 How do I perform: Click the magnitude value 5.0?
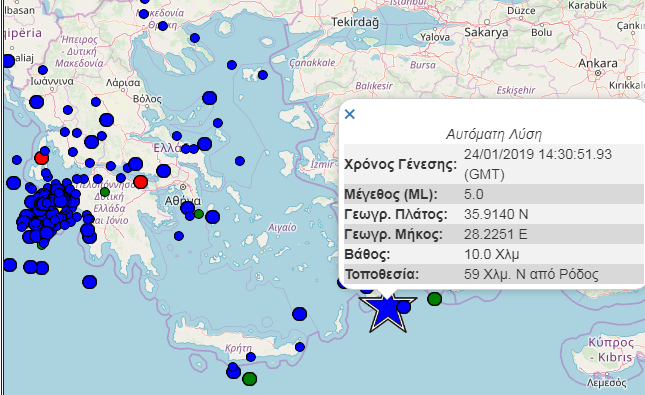point(473,194)
